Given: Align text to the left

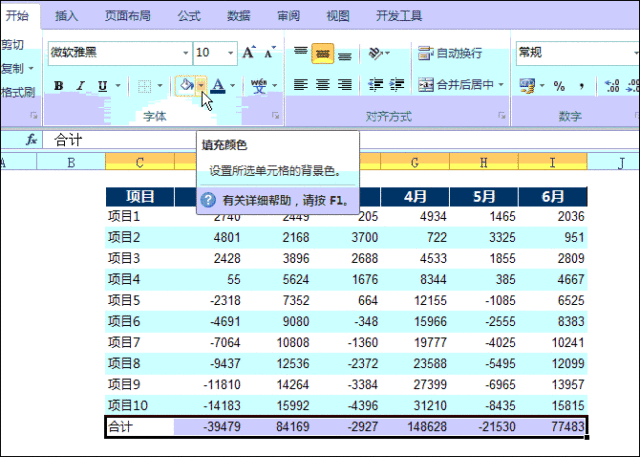Looking at the screenshot, I should pyautogui.click(x=301, y=85).
